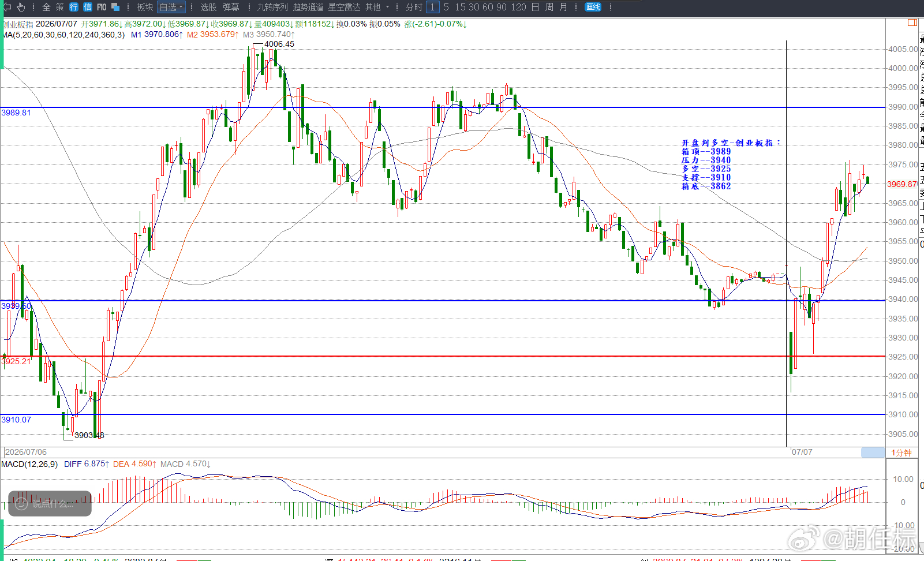Screen dimensions: 924x561
Task: Click the 趋势通道 indicator button
Action: click(308, 7)
